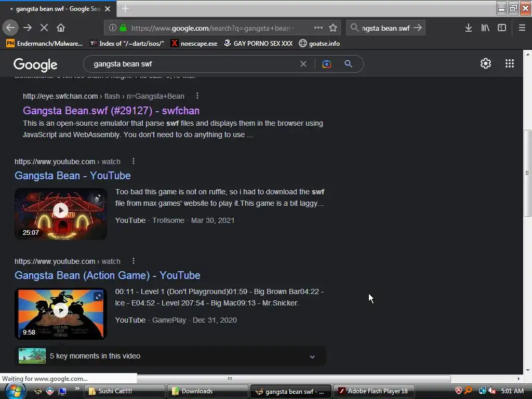Open the Firefox home page icon

[61, 28]
